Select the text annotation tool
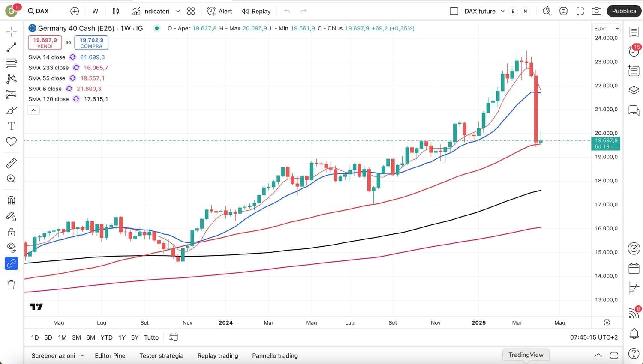Image resolution: width=643 pixels, height=364 pixels. pos(12,126)
